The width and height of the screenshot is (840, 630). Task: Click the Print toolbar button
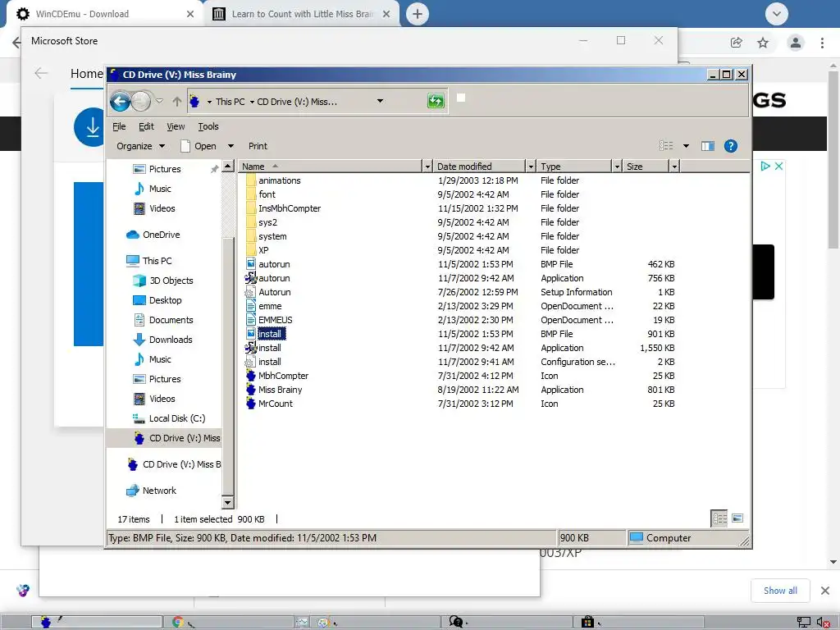(258, 146)
